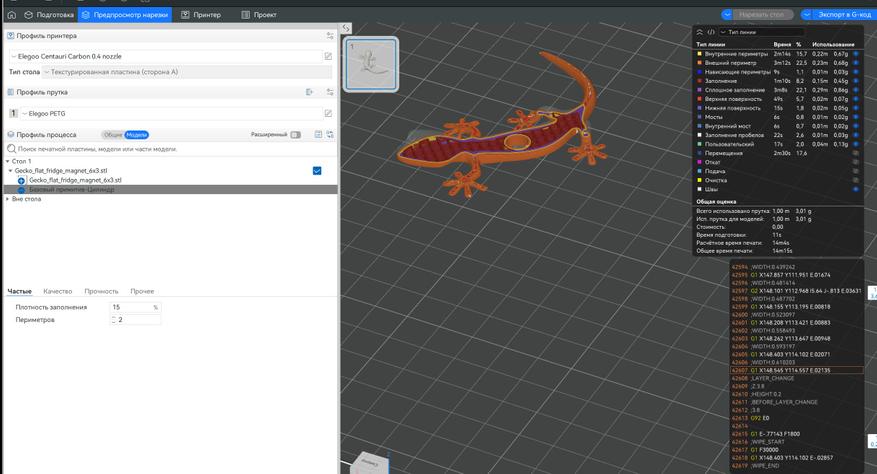Edit the Elegoo Centauri Carbon printer preset
The height and width of the screenshot is (474, 877).
tap(328, 57)
